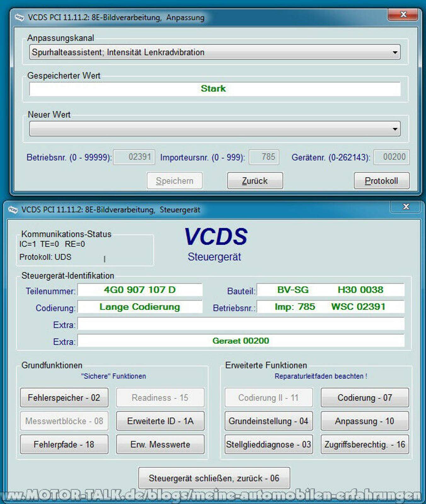Expand the Anpassungskanal dropdown
Viewport: 426px width, 504px height.
coord(395,52)
